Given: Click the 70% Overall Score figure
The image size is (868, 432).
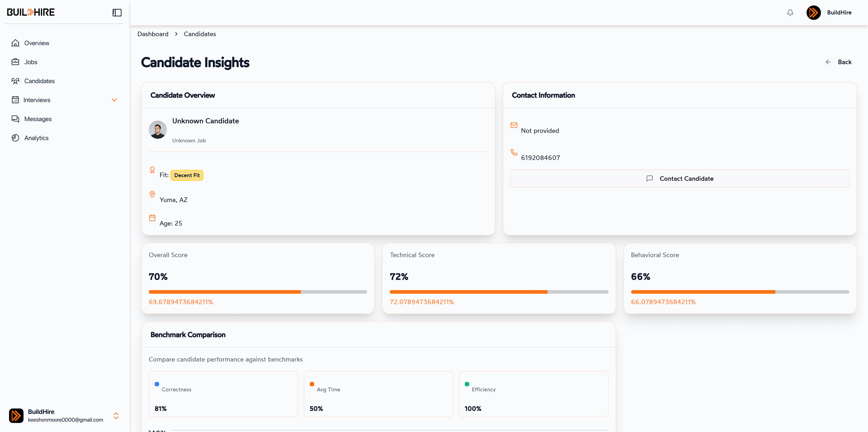Looking at the screenshot, I should click(158, 277).
